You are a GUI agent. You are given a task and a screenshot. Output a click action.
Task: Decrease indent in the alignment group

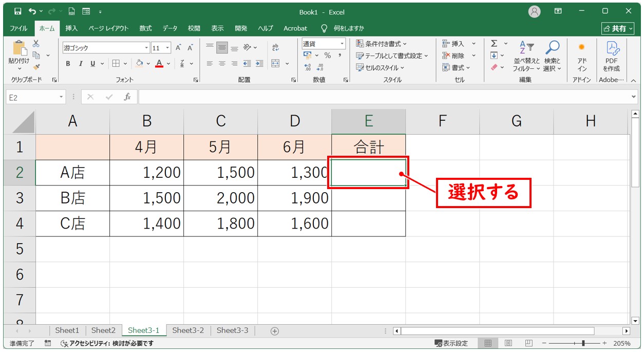[x=247, y=64]
